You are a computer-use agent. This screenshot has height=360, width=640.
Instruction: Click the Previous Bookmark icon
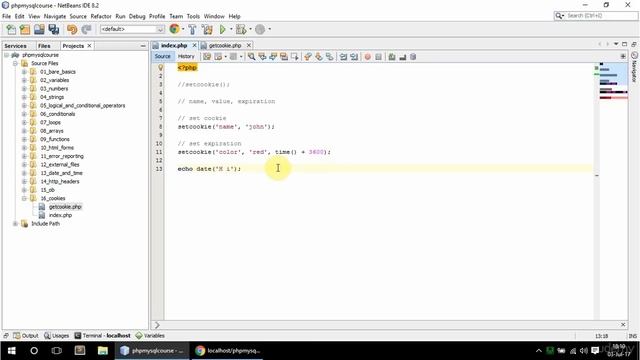308,57
